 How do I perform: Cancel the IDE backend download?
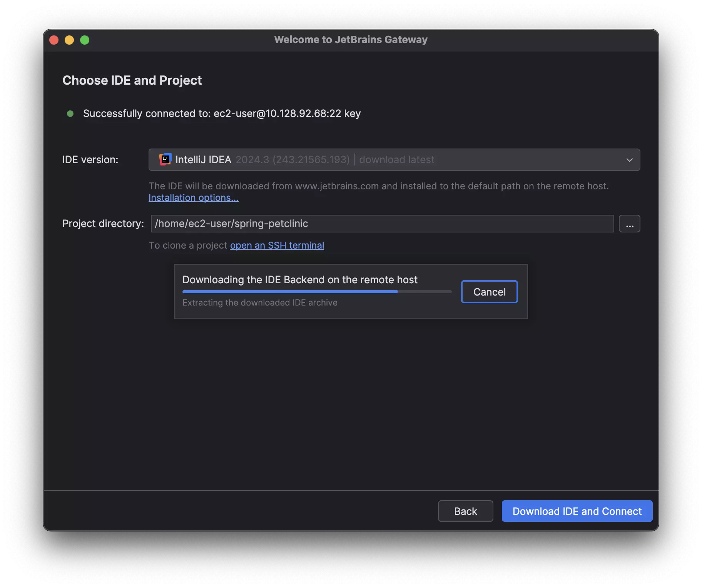pos(489,292)
